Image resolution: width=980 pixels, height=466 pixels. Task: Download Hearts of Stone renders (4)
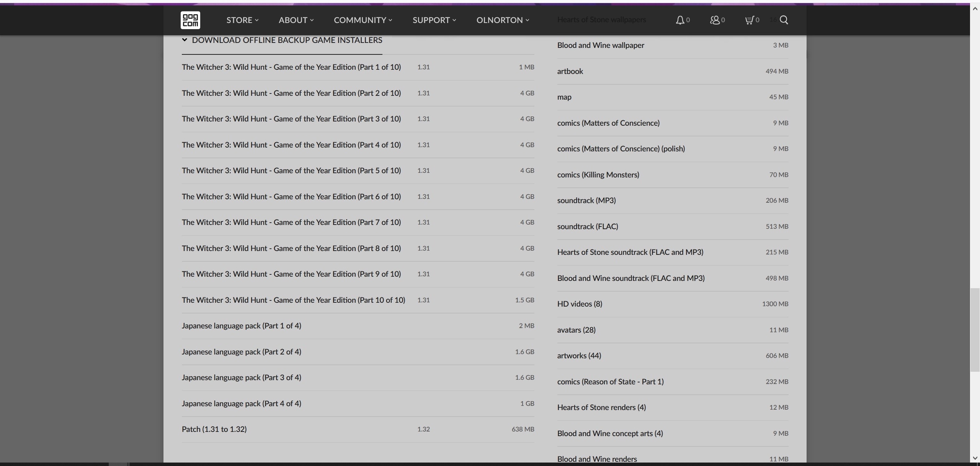pyautogui.click(x=673, y=407)
